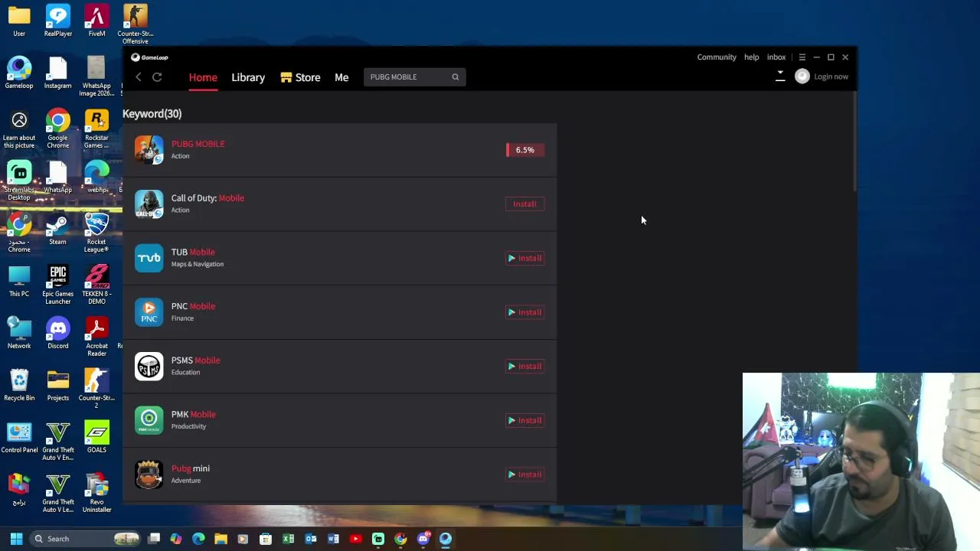Screen dimensions: 980x551
Task: Select the Recycle Bin desktop icon
Action: [19, 386]
